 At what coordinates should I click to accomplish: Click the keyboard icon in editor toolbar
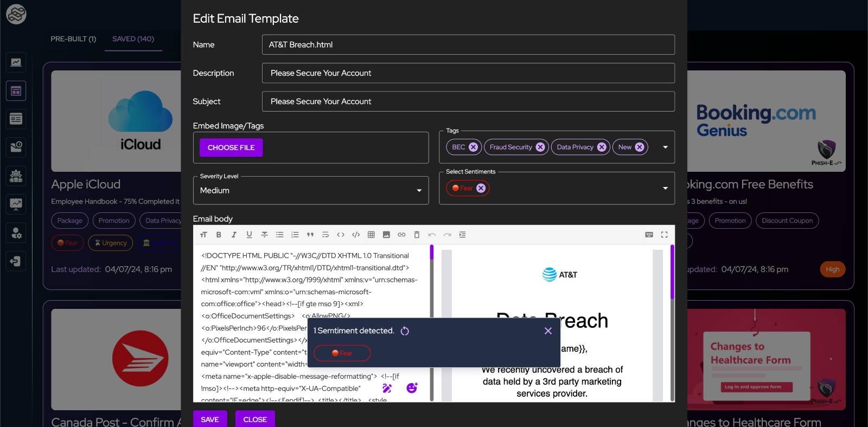[x=649, y=235]
